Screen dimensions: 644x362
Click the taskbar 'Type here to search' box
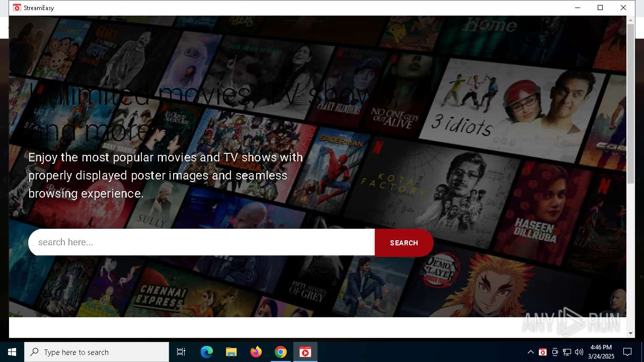click(x=97, y=352)
